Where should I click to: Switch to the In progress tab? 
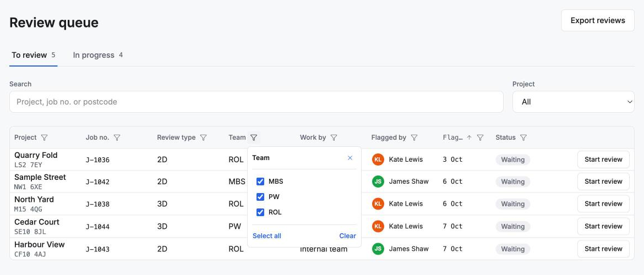click(x=98, y=55)
